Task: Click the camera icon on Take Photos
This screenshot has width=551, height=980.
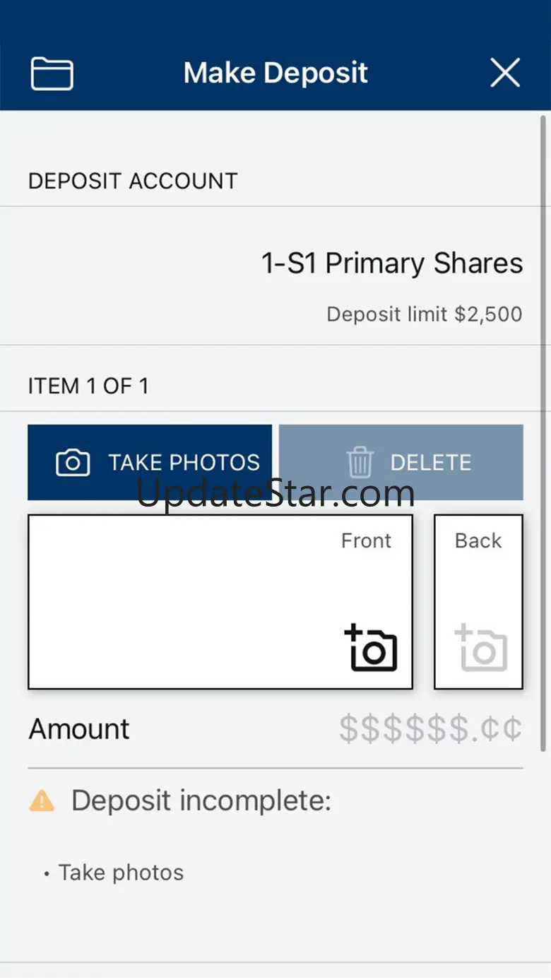Action: 73,463
